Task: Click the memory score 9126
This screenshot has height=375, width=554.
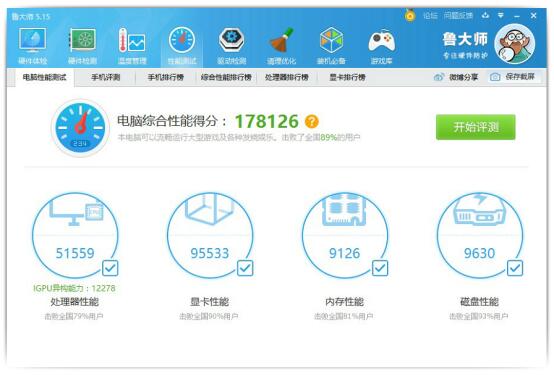Action: (344, 253)
